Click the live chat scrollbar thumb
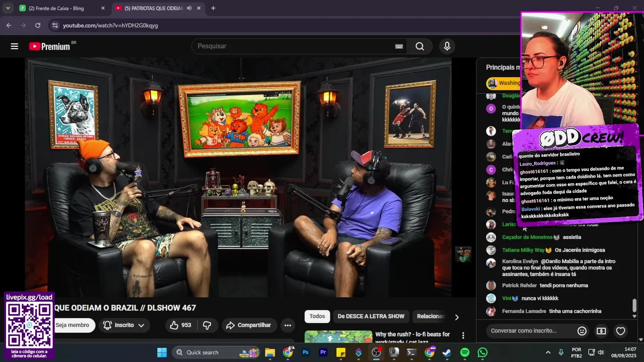Image resolution: width=644 pixels, height=362 pixels. coord(634,305)
